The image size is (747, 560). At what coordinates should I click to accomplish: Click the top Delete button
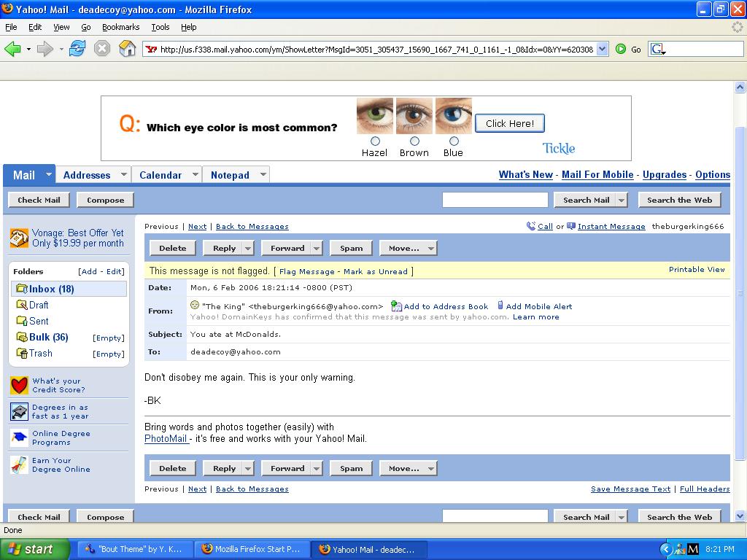[172, 248]
